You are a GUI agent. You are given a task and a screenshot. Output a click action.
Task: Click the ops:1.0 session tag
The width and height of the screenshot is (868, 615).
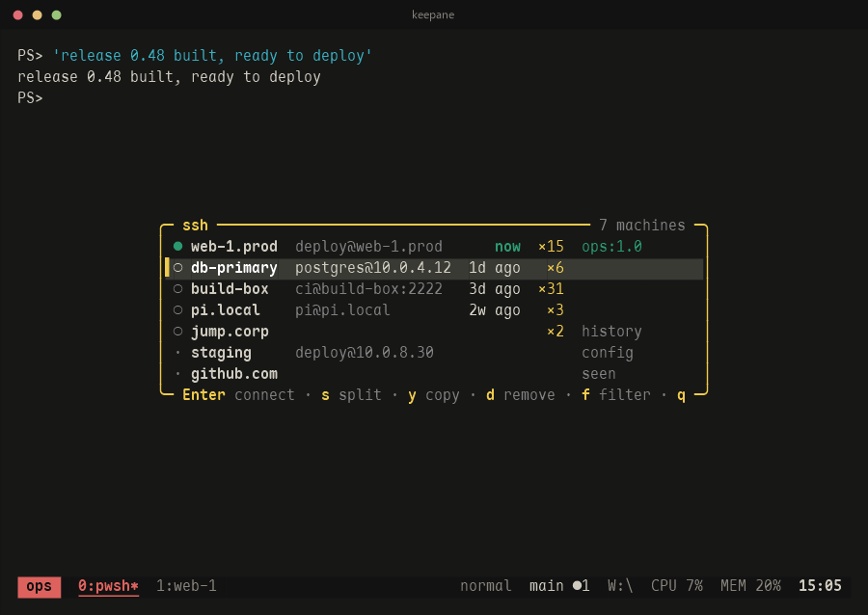(x=611, y=247)
